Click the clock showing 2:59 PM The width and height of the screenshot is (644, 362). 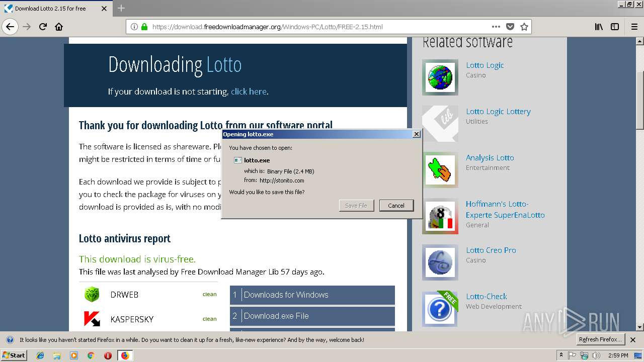pyautogui.click(x=618, y=355)
